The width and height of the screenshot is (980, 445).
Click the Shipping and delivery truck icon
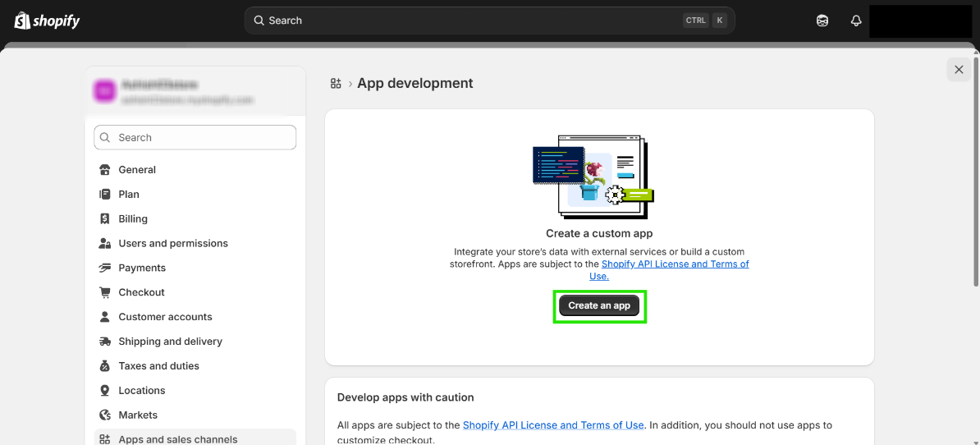[105, 342]
